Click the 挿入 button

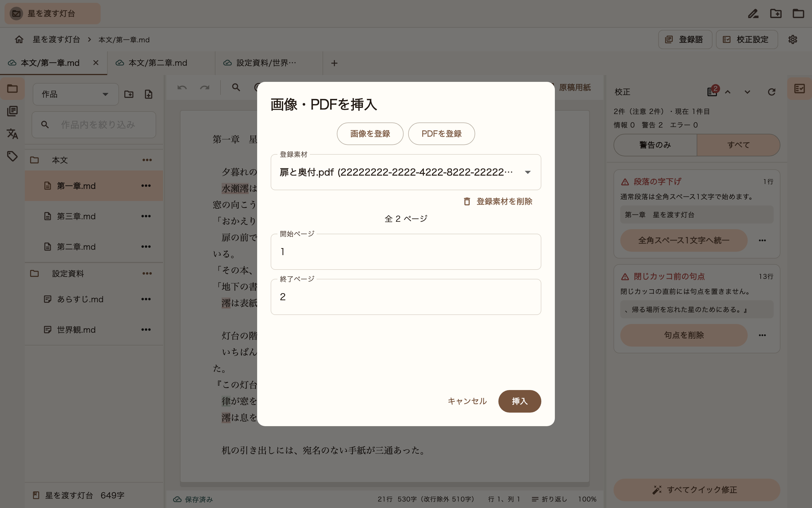(x=519, y=401)
